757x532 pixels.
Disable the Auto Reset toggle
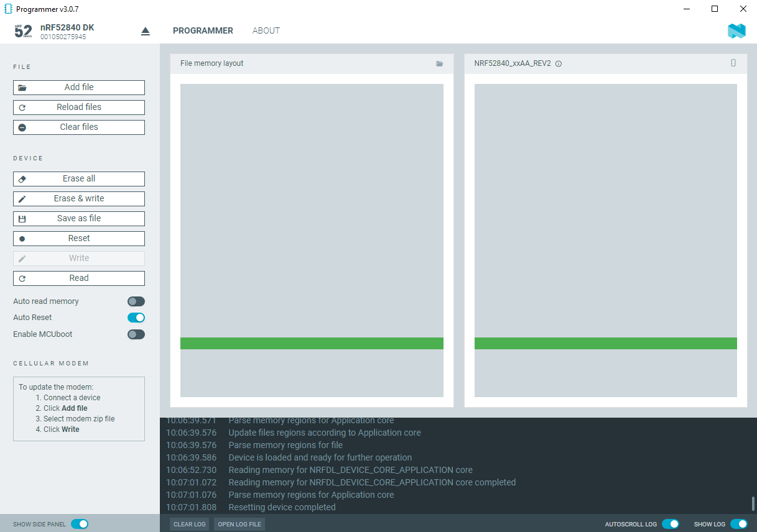136,318
